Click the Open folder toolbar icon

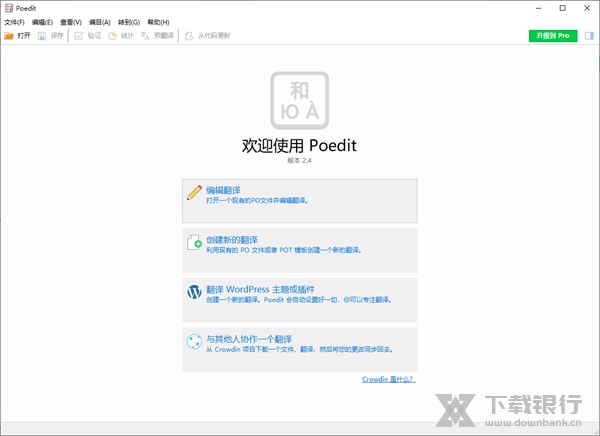pyautogui.click(x=9, y=35)
